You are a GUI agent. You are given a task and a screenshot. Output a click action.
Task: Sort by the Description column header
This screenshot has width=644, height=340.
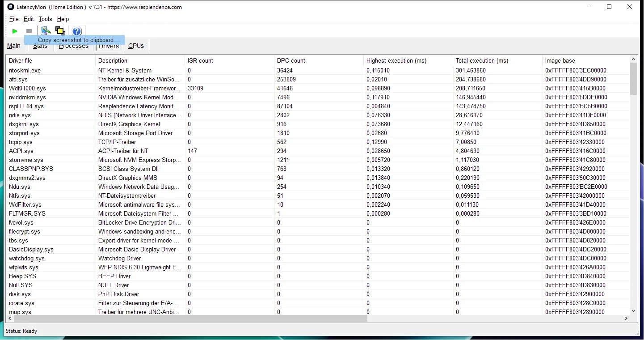click(140, 60)
